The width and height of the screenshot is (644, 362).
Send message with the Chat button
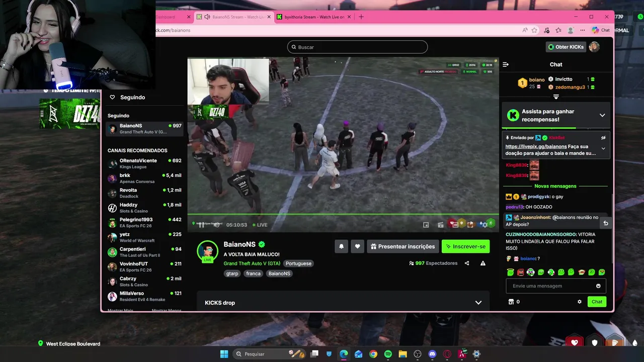(597, 302)
